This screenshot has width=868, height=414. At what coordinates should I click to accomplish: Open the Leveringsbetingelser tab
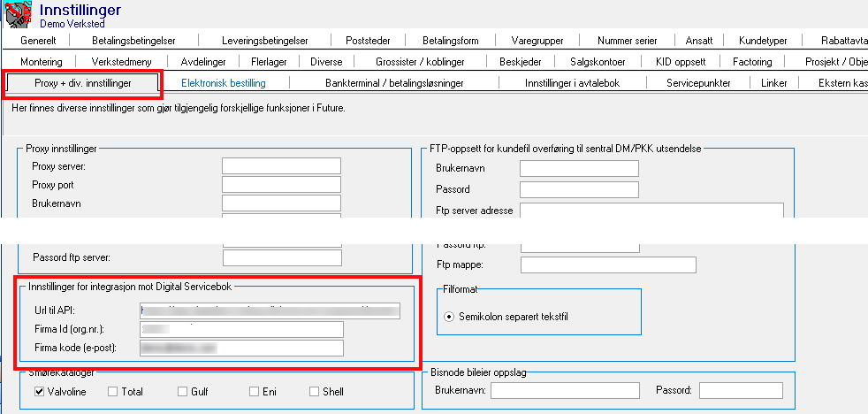(x=264, y=41)
